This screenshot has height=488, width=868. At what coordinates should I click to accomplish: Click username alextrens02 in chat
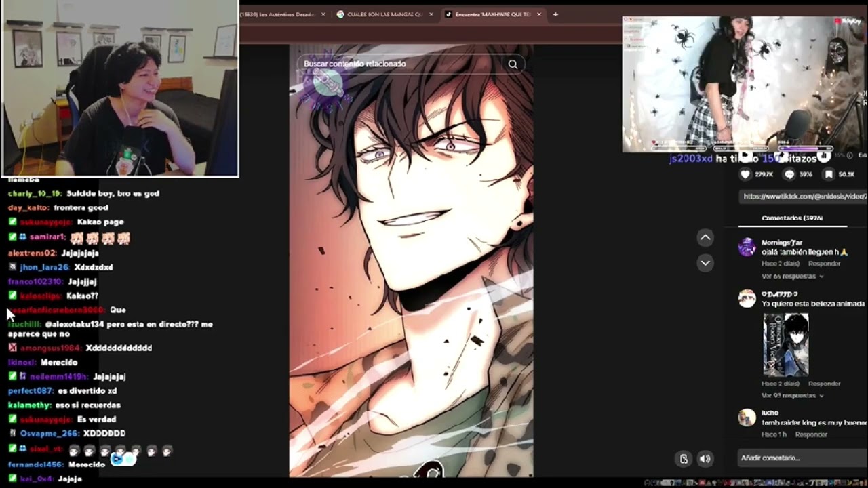point(32,253)
